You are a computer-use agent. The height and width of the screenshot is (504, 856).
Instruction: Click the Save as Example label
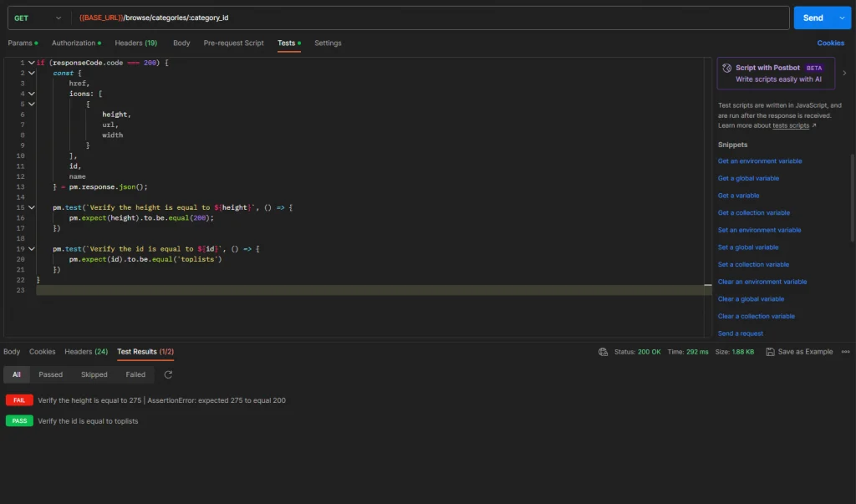pyautogui.click(x=805, y=352)
